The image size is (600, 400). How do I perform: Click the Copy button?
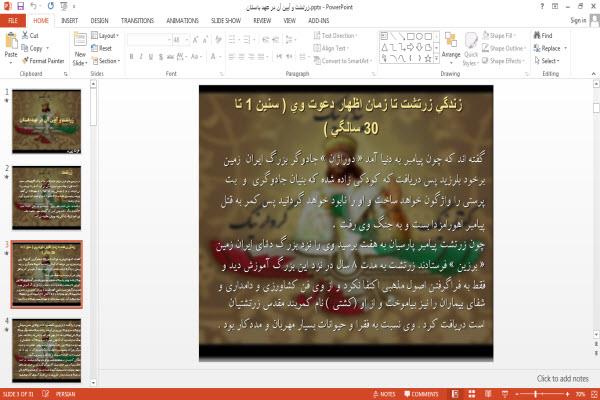[x=32, y=48]
